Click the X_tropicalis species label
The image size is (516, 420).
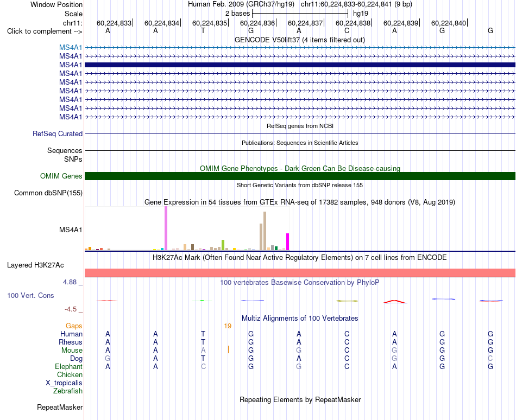click(x=64, y=383)
